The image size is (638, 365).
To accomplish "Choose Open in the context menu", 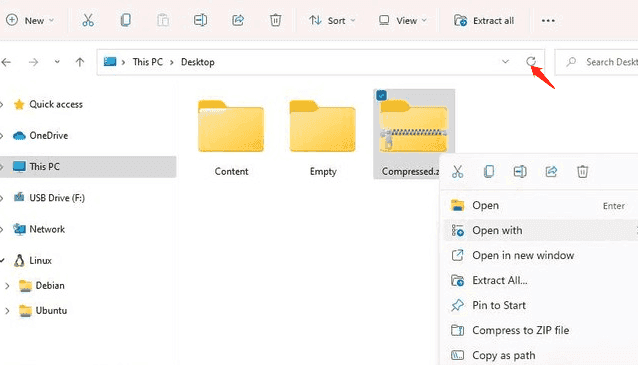I will (540, 205).
